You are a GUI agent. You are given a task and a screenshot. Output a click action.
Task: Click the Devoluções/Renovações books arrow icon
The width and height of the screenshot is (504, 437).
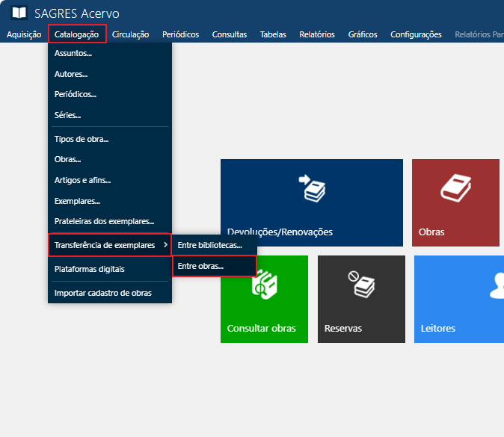(312, 188)
